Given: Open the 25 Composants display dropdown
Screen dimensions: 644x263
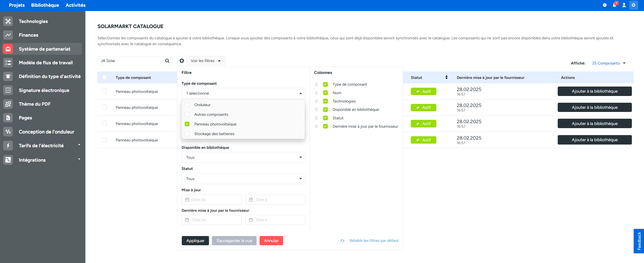Looking at the screenshot, I should coord(608,63).
